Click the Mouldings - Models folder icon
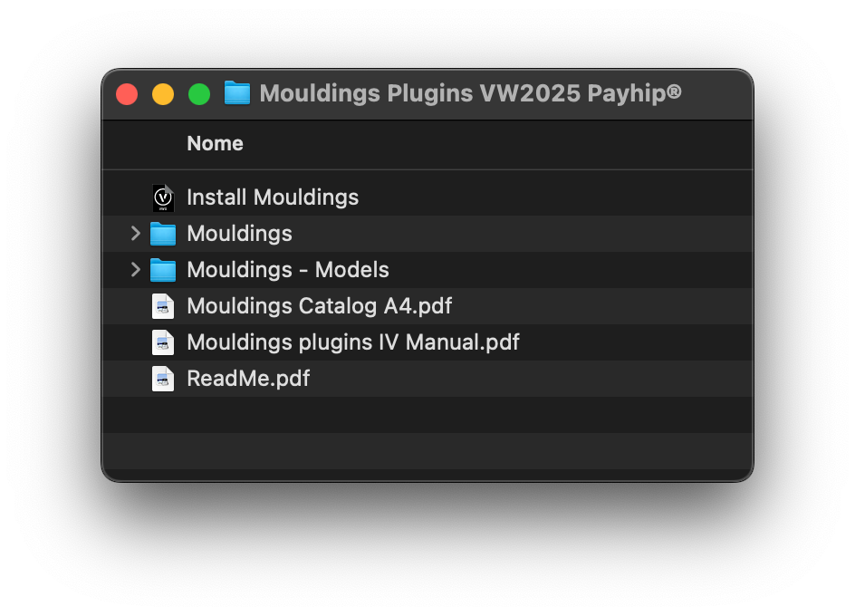The image size is (855, 616). click(x=164, y=269)
